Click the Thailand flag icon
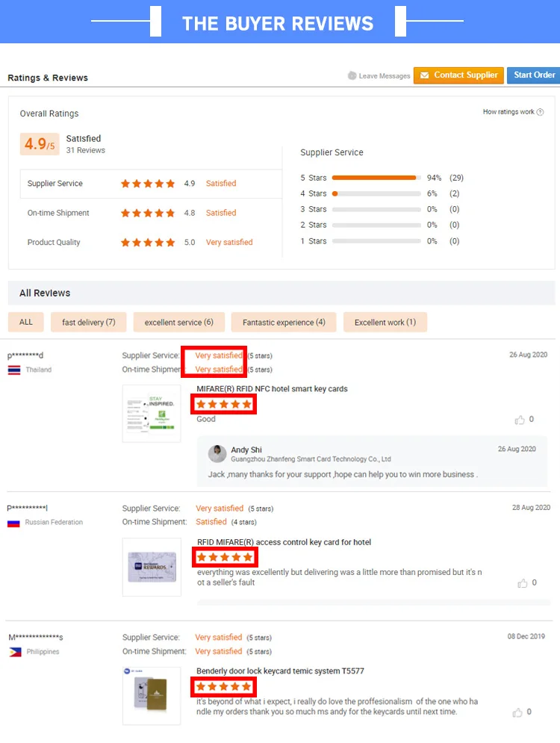 (14, 370)
